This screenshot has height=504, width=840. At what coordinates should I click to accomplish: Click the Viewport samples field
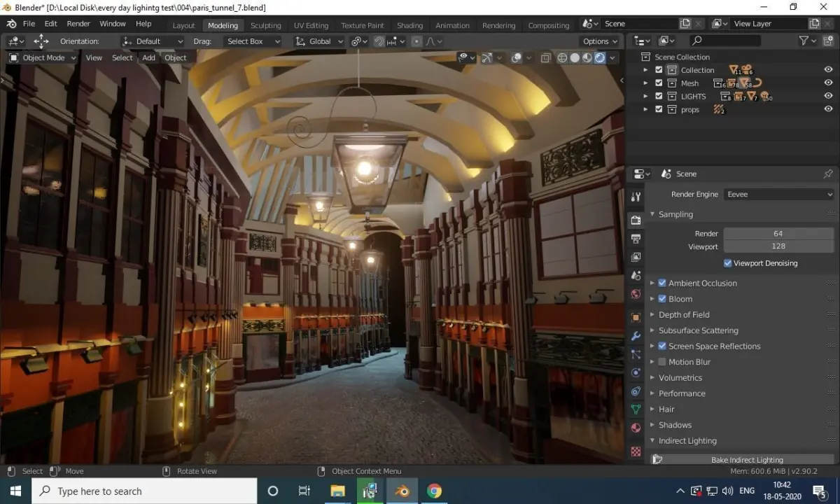[778, 246]
